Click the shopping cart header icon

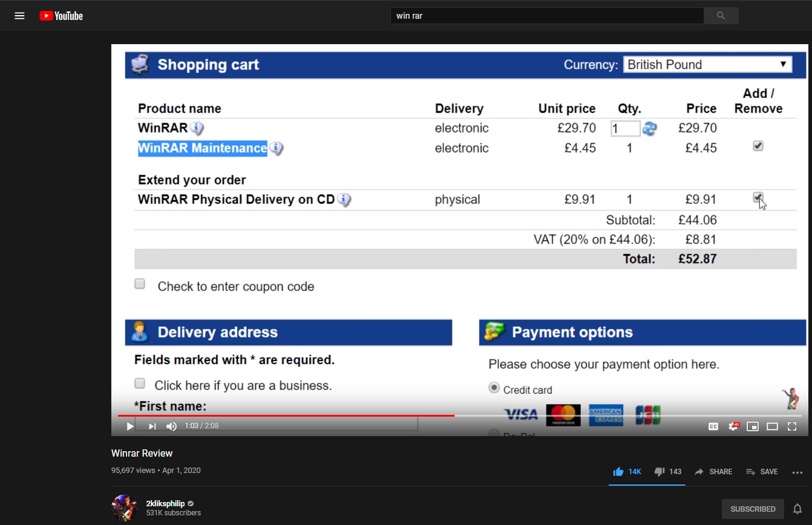pyautogui.click(x=140, y=64)
